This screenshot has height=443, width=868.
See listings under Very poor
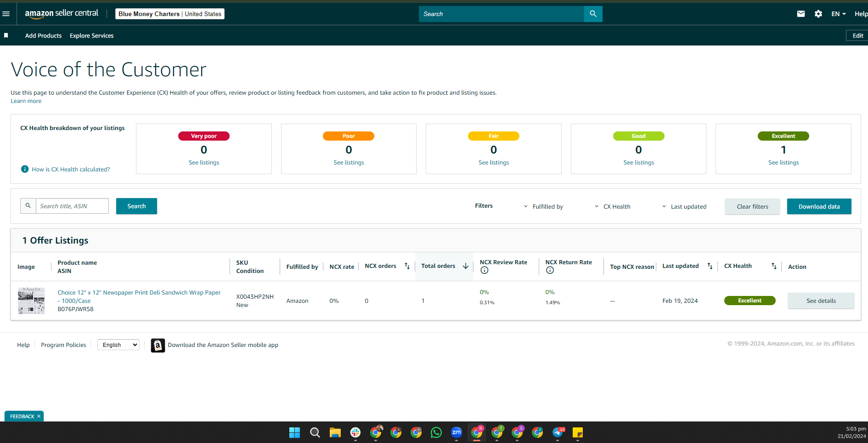click(204, 163)
